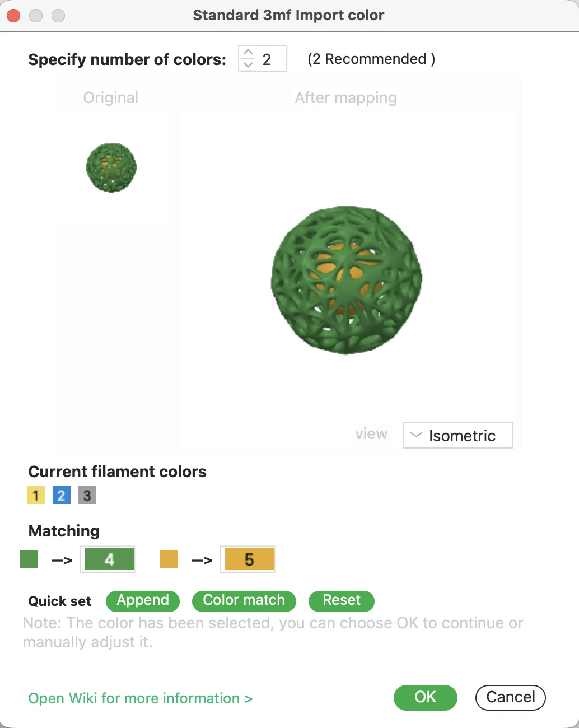579x728 pixels.
Task: Select the gray filament swatch 3
Action: pyautogui.click(x=87, y=495)
